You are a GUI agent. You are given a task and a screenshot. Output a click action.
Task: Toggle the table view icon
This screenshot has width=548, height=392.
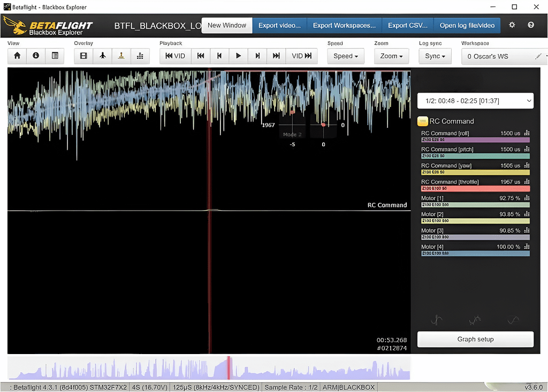(x=55, y=56)
